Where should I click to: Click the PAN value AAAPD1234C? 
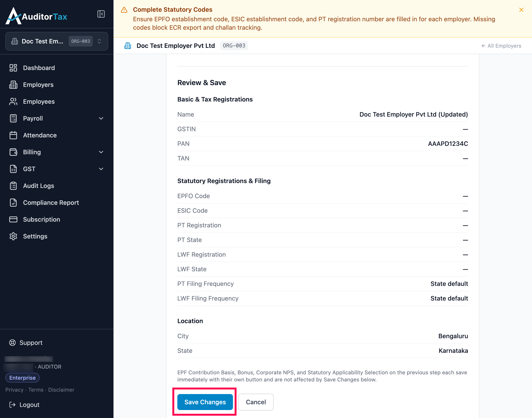click(448, 144)
